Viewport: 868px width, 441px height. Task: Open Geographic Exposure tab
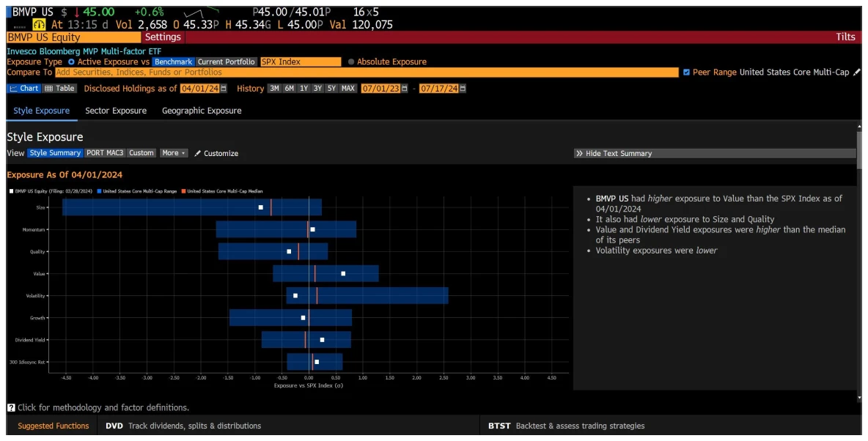202,111
